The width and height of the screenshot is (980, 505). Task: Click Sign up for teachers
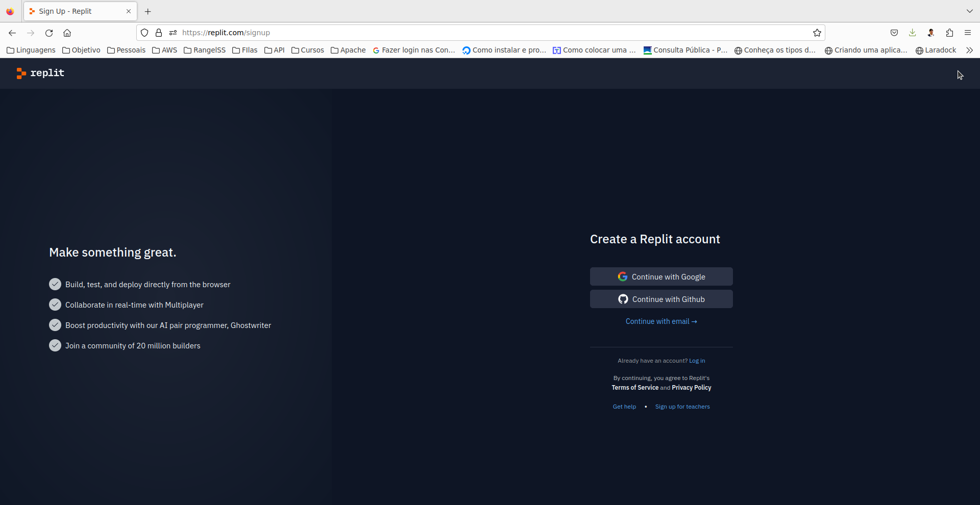682,407
